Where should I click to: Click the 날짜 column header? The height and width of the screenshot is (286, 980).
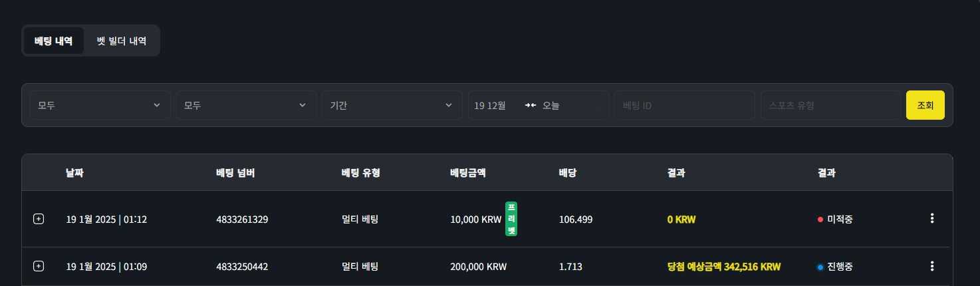(x=75, y=173)
